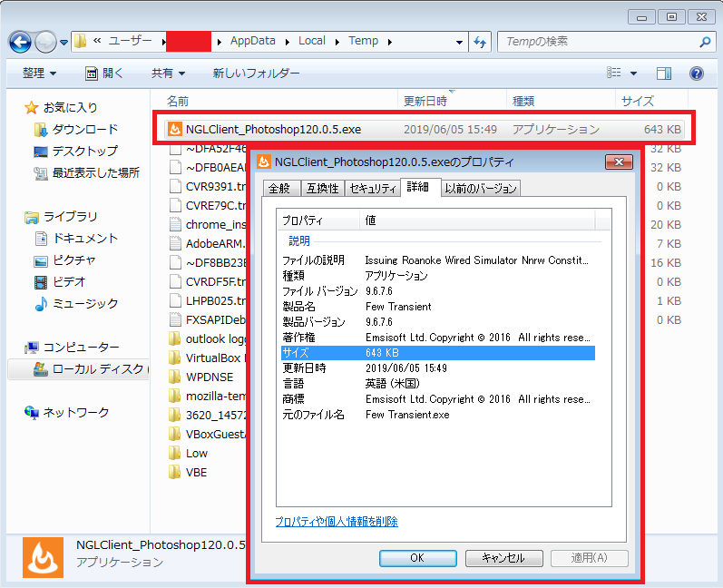The image size is (723, 588).
Task: Click the magnifier search icon
Action: [x=705, y=42]
